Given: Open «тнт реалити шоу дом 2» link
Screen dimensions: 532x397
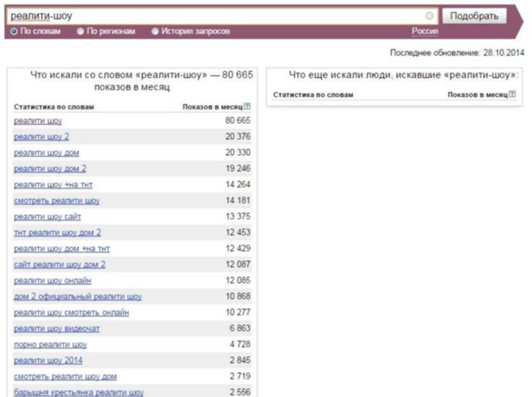Looking at the screenshot, I should pos(57,232).
